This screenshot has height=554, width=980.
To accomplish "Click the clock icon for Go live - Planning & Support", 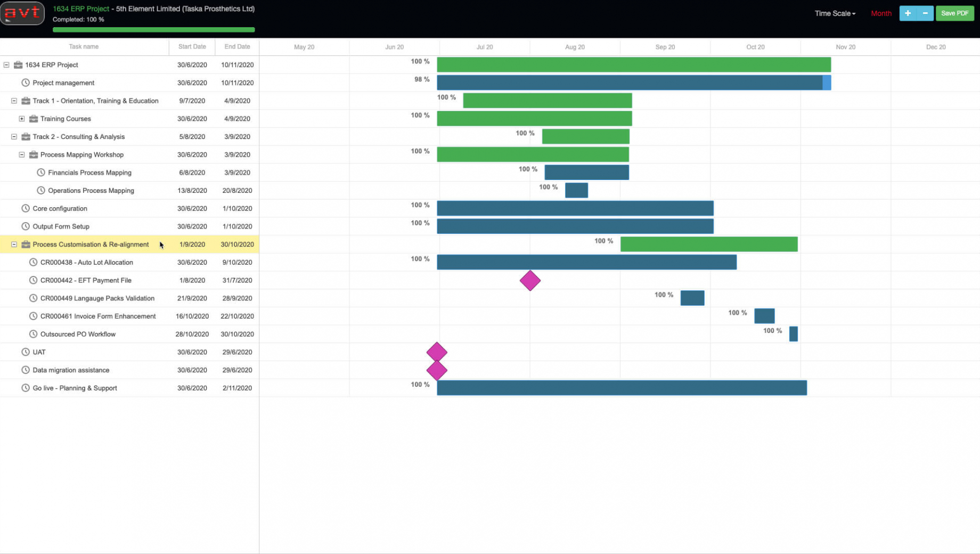I will pos(25,388).
